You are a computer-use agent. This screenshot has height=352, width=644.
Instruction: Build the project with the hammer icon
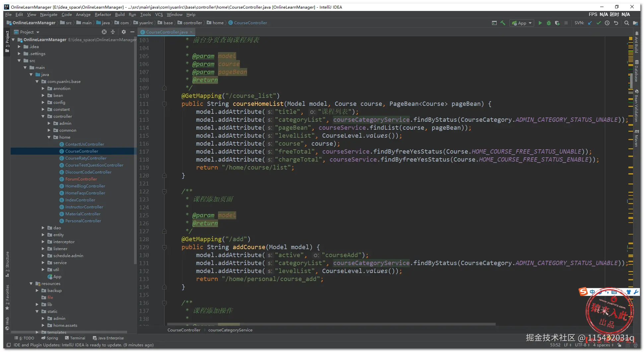click(503, 23)
